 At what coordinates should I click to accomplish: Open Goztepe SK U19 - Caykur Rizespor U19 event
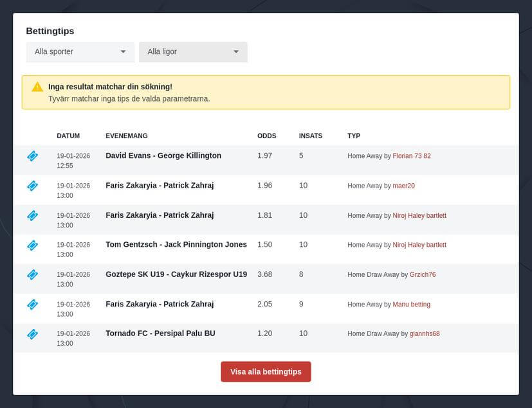coord(176,274)
